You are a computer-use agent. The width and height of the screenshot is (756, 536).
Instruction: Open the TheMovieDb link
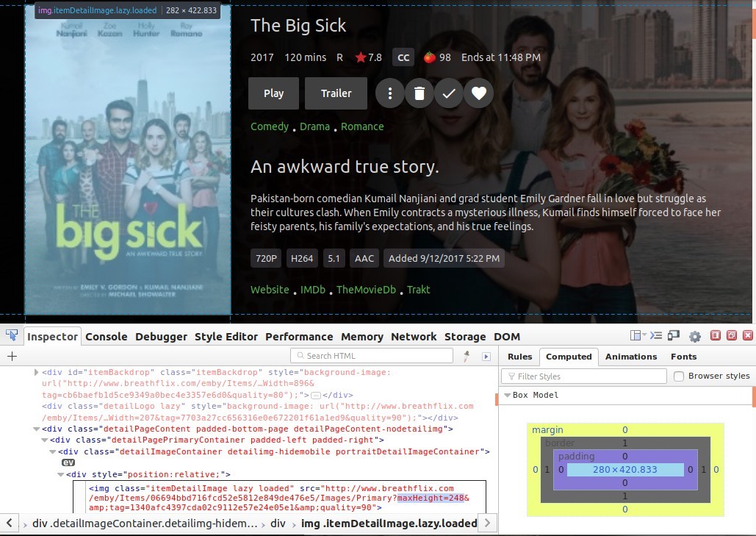click(366, 290)
